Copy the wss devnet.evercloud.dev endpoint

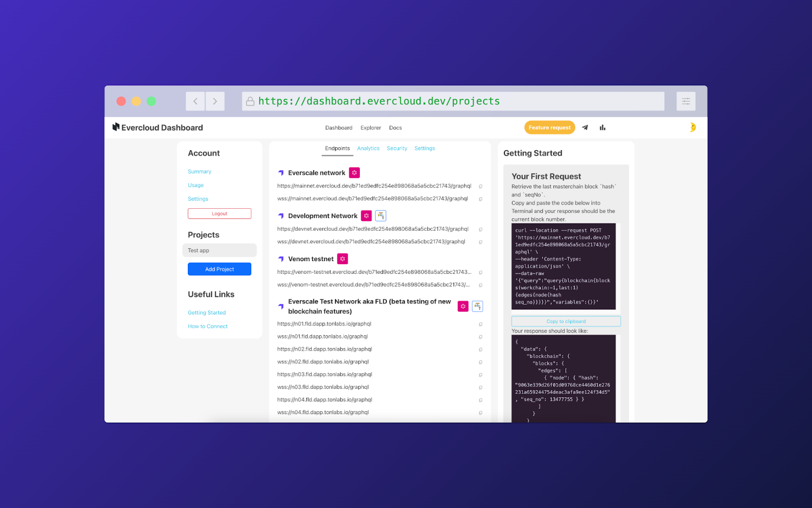point(481,242)
